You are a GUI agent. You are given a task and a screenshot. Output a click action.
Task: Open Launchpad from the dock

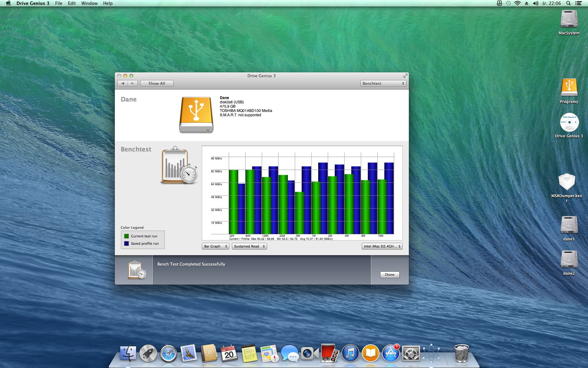[x=148, y=353]
